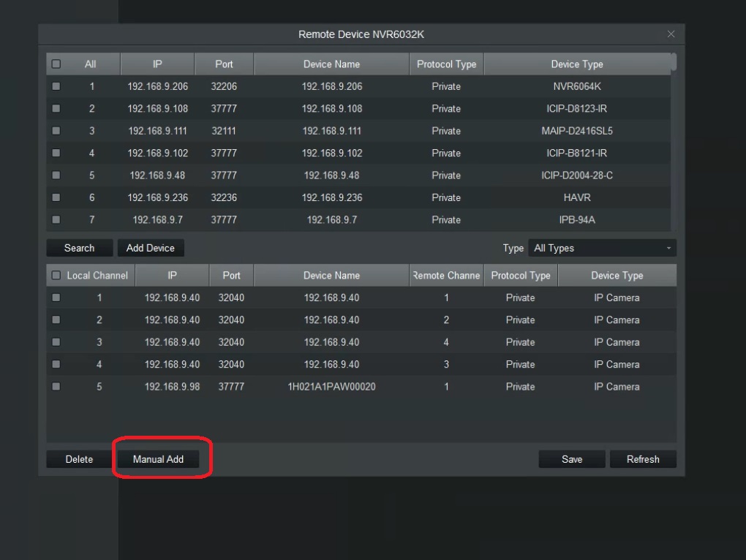Check the checkbox for device NVR6064K
746x560 pixels.
[56, 86]
